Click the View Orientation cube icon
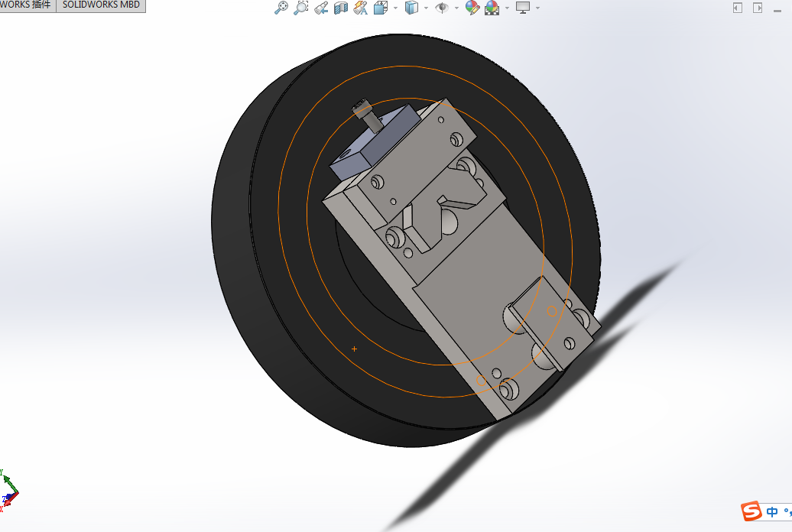792x532 pixels. coord(381,8)
